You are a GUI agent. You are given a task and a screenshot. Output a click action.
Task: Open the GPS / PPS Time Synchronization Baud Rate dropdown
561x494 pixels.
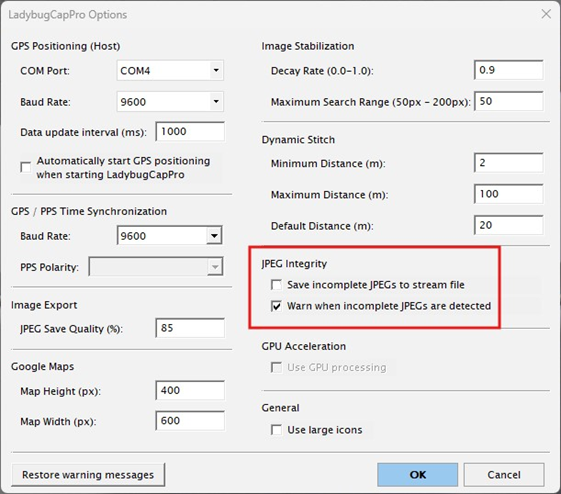pos(170,235)
